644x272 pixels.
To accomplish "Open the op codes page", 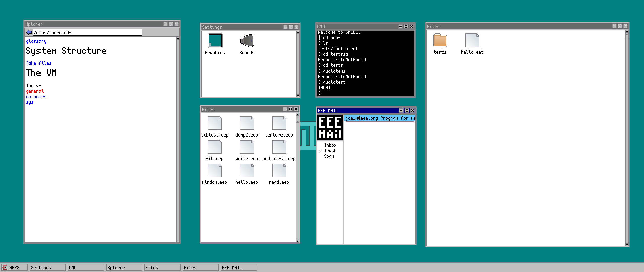I will 36,96.
